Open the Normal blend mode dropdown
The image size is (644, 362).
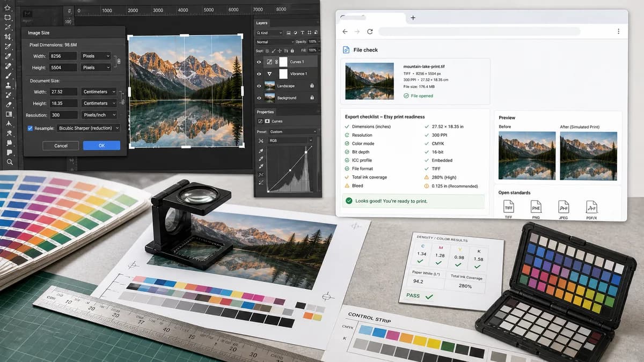[x=275, y=42]
